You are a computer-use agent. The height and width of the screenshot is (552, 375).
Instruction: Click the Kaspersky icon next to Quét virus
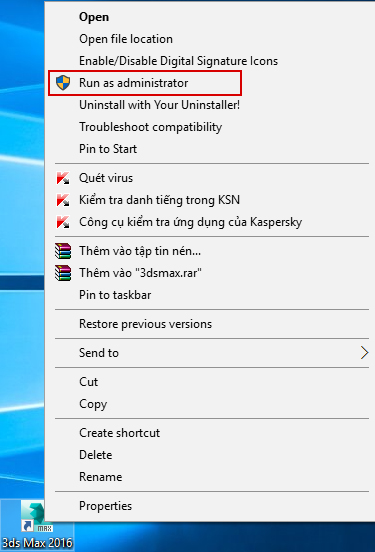63,178
